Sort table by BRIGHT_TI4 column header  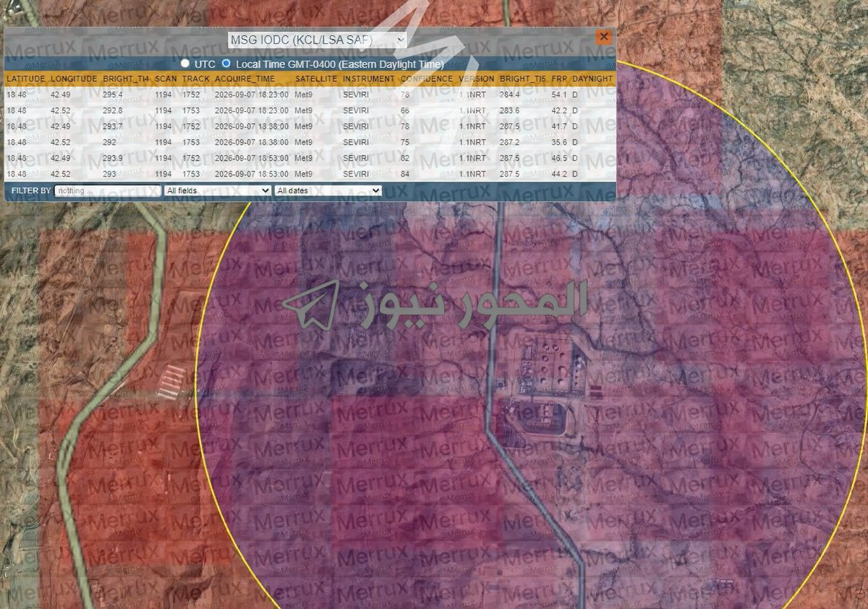[126, 78]
